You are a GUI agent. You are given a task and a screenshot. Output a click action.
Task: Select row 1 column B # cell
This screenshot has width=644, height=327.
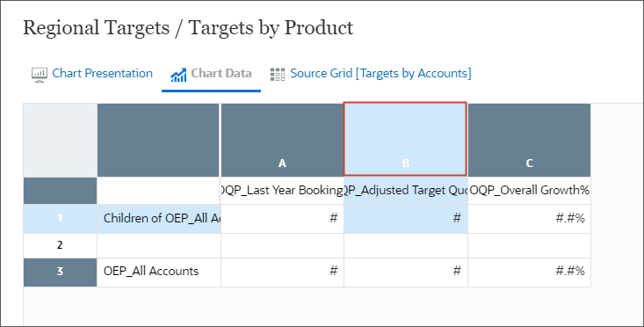tap(405, 219)
